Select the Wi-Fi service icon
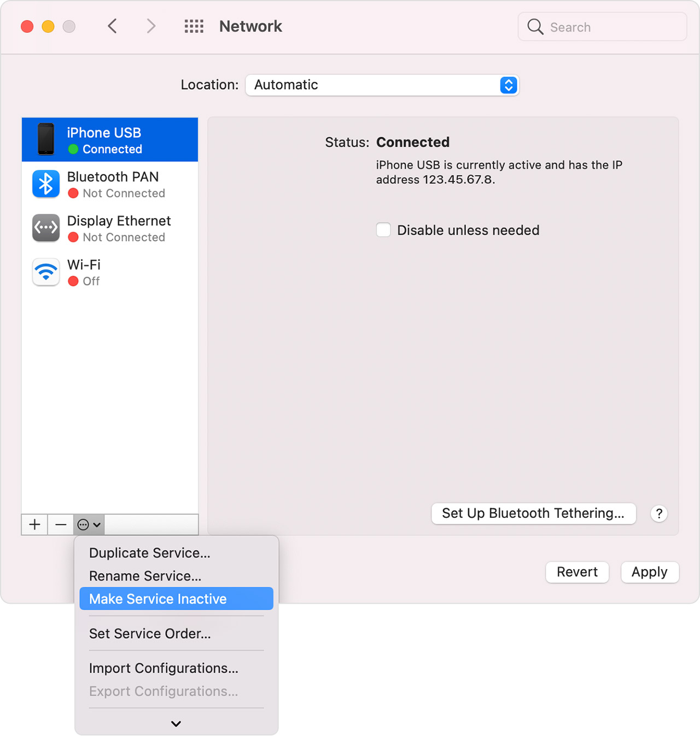This screenshot has height=736, width=700. click(x=46, y=272)
